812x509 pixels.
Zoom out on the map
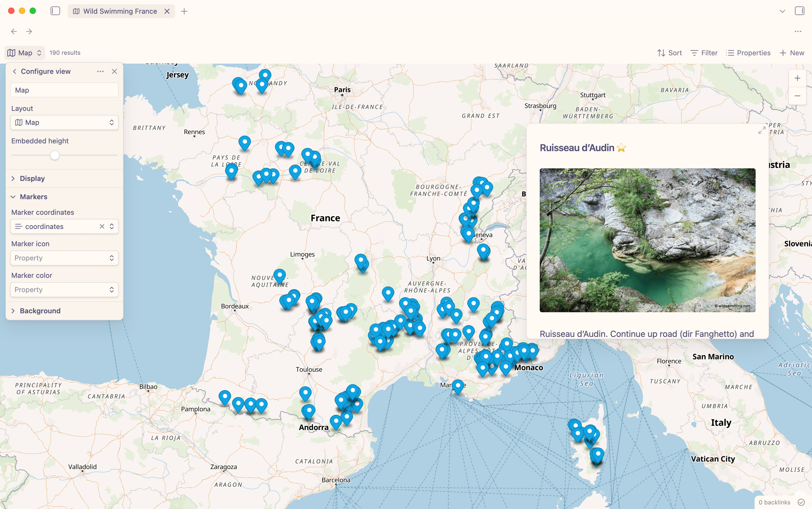[x=797, y=96]
